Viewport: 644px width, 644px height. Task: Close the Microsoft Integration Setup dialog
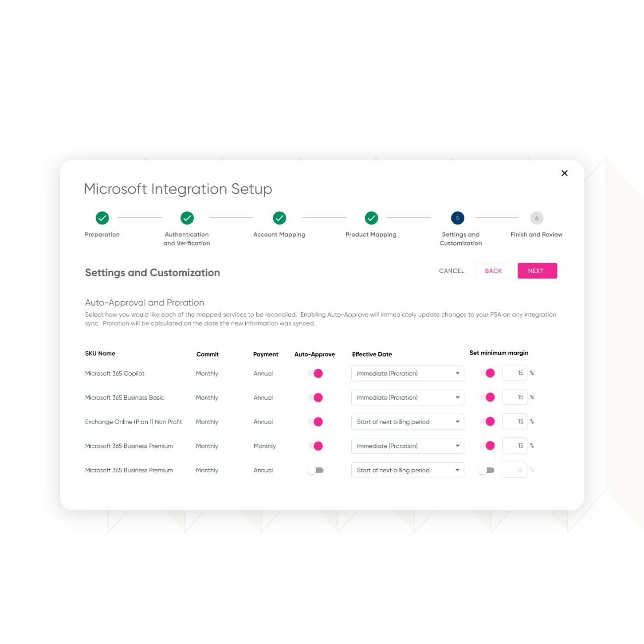click(x=564, y=173)
